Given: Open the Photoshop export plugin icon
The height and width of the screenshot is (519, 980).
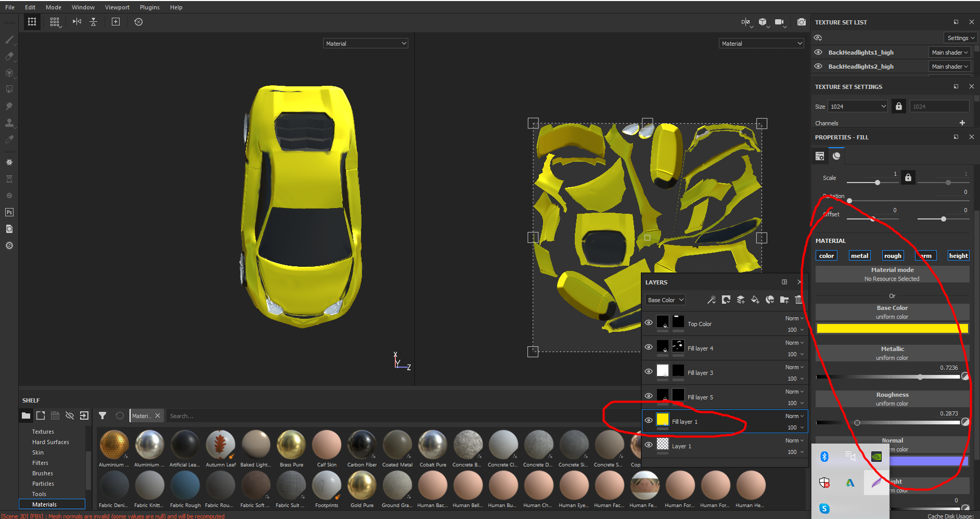Looking at the screenshot, I should [9, 212].
